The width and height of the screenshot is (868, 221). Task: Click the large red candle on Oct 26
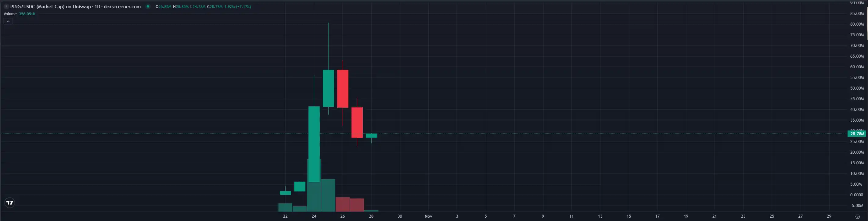pos(343,89)
